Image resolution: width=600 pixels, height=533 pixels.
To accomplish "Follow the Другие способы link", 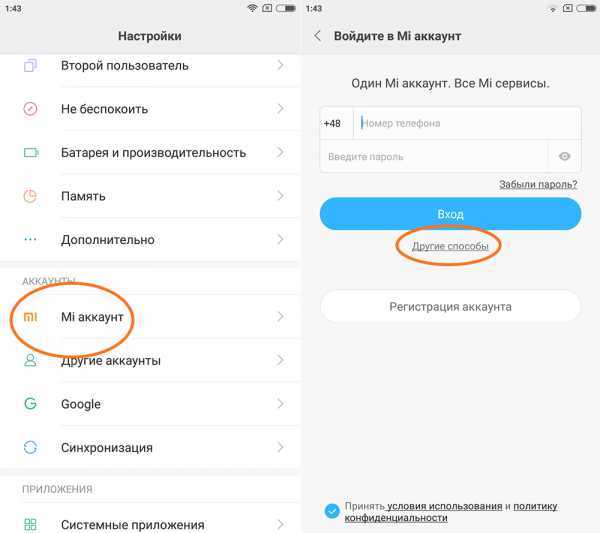I will tap(450, 246).
